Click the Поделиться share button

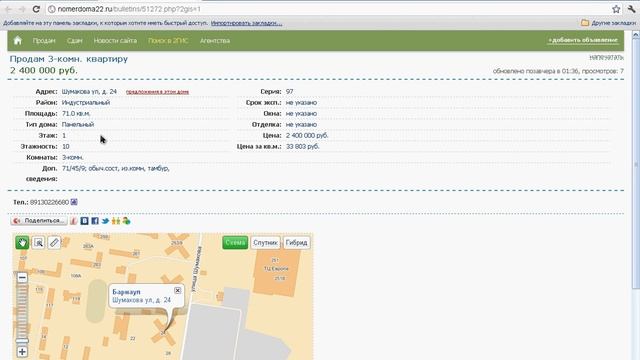[x=39, y=221]
